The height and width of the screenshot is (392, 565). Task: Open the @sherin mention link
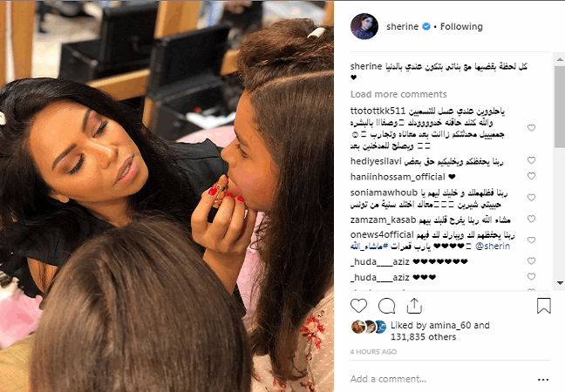point(493,247)
